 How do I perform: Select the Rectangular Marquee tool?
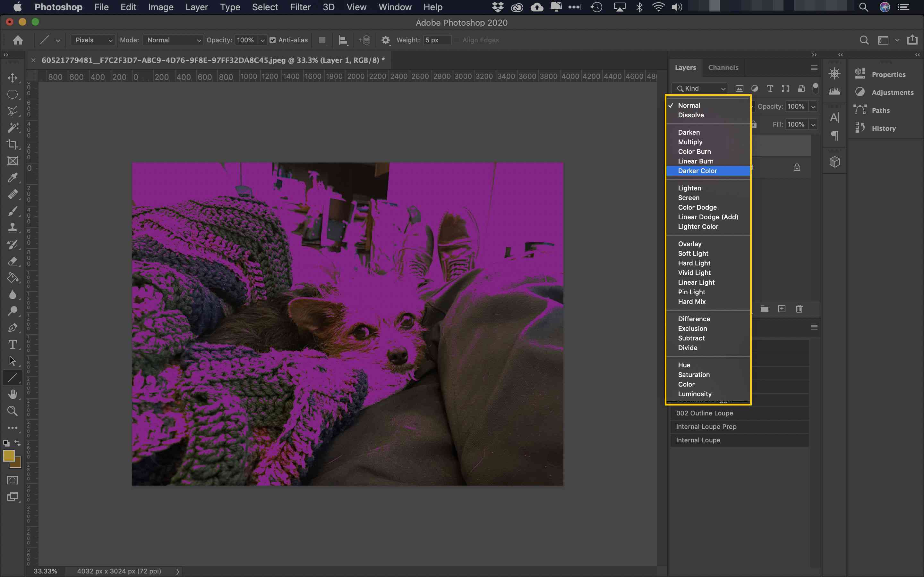12,94
